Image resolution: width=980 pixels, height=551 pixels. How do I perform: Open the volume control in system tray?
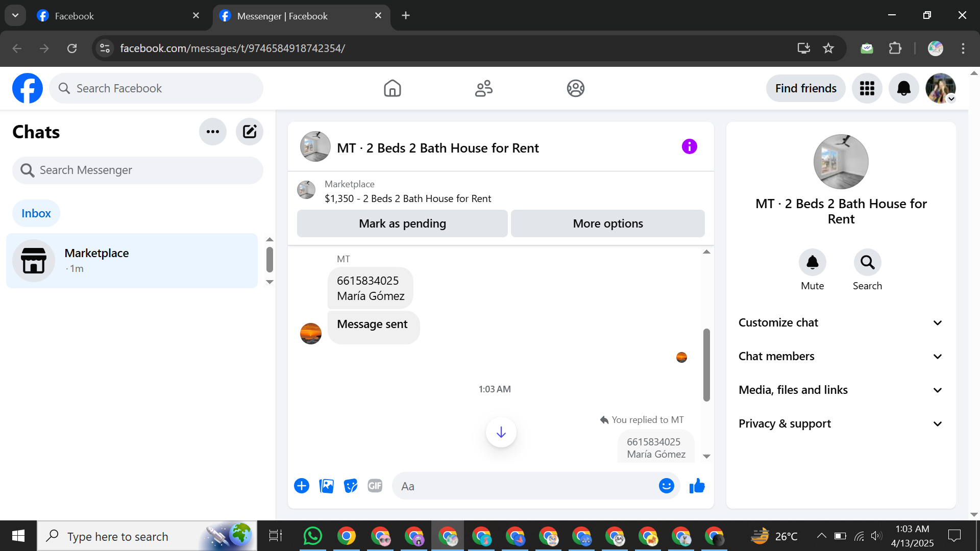click(x=876, y=536)
